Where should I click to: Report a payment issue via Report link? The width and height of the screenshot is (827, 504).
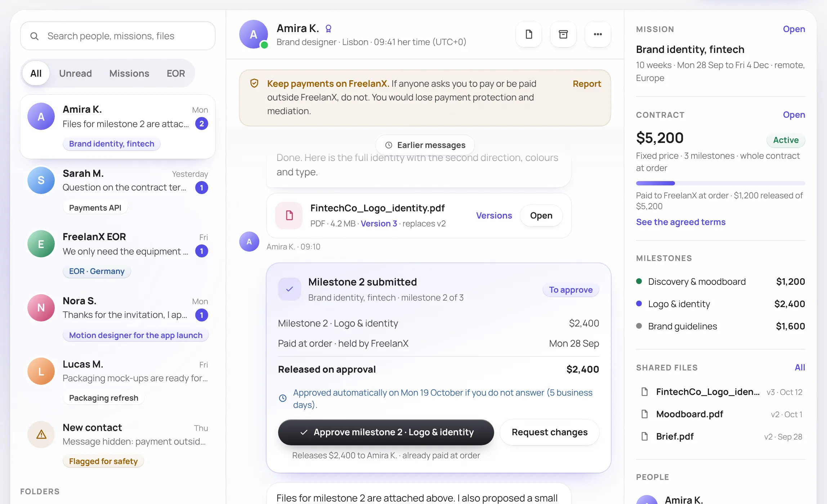point(587,84)
